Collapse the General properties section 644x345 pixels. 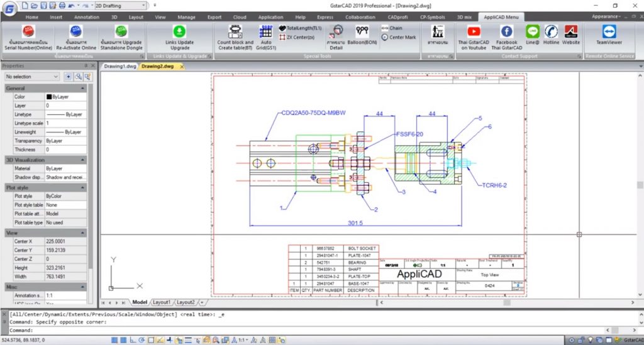[82, 88]
